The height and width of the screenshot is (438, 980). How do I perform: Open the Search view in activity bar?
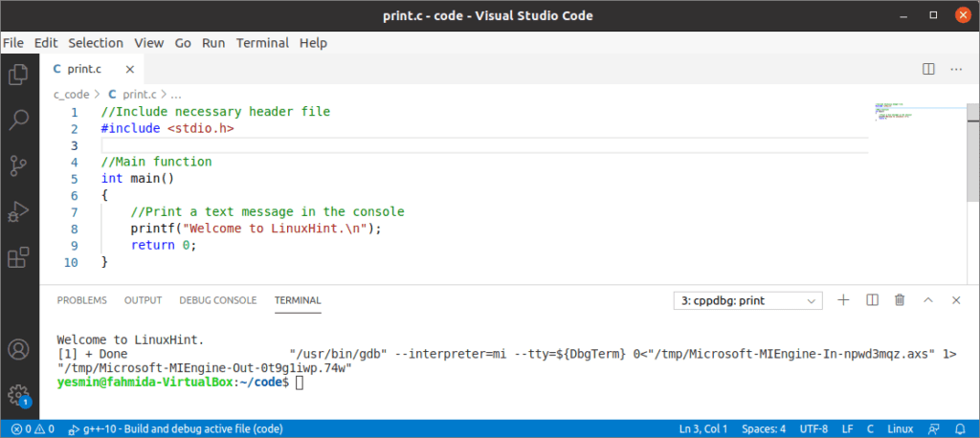[x=19, y=120]
